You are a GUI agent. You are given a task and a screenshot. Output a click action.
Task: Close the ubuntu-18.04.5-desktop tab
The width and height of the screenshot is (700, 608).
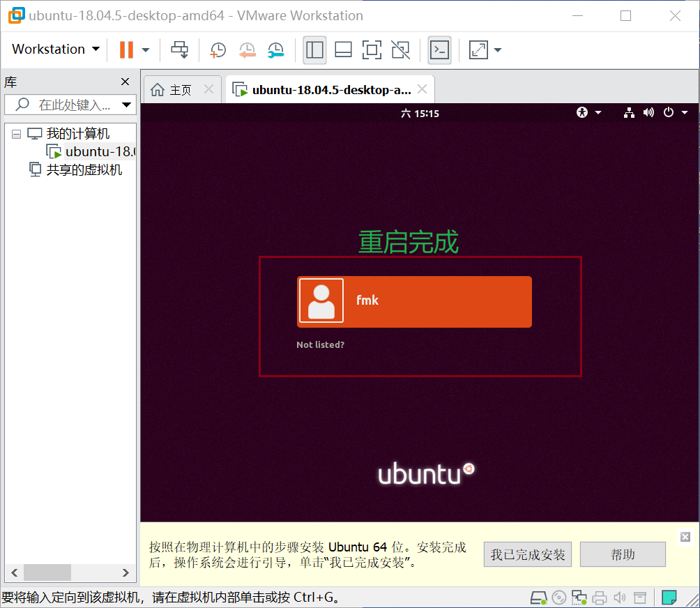[x=422, y=89]
